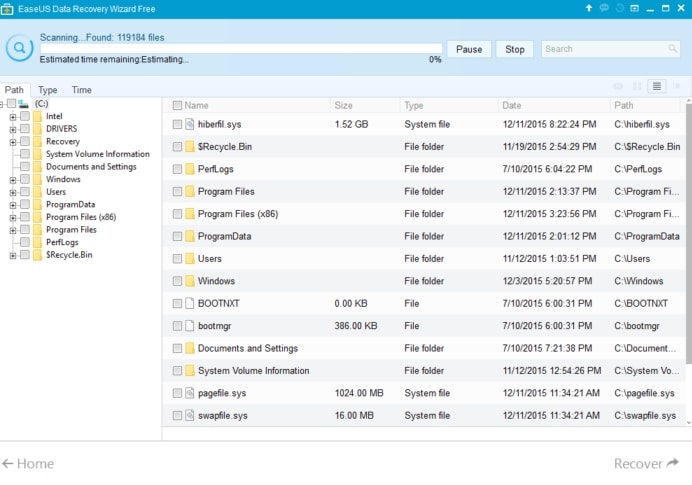The width and height of the screenshot is (692, 485).
Task: Switch to thumbnail grid view icon
Action: point(637,86)
